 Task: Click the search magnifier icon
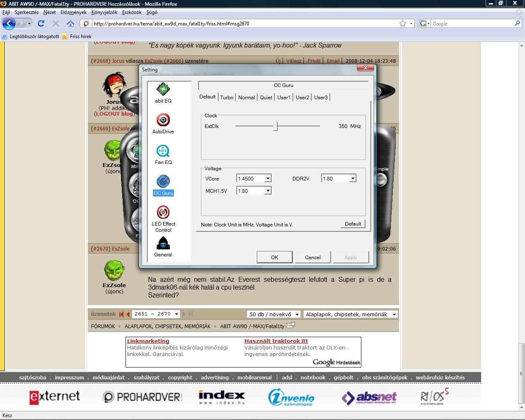click(x=518, y=23)
